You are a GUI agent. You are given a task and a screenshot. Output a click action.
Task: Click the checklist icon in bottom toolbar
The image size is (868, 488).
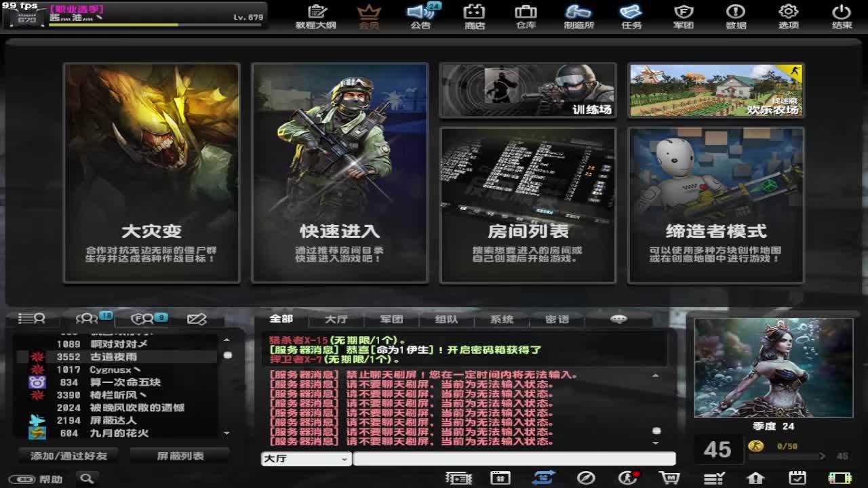click(714, 479)
